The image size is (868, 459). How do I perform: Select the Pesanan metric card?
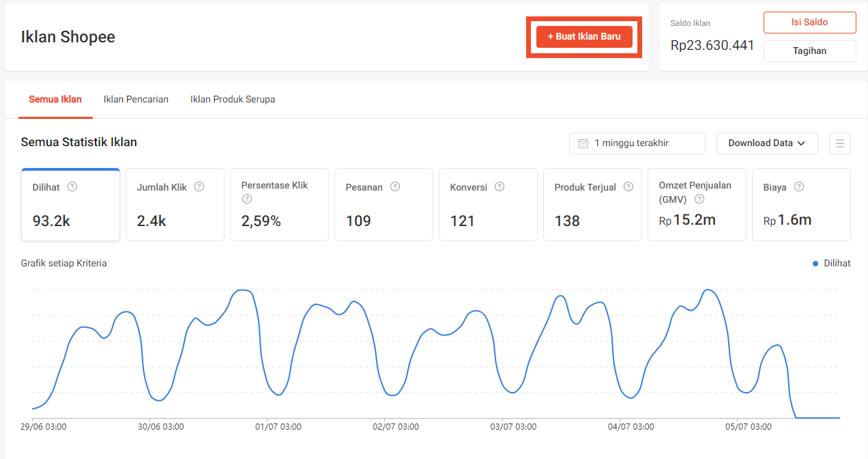384,205
